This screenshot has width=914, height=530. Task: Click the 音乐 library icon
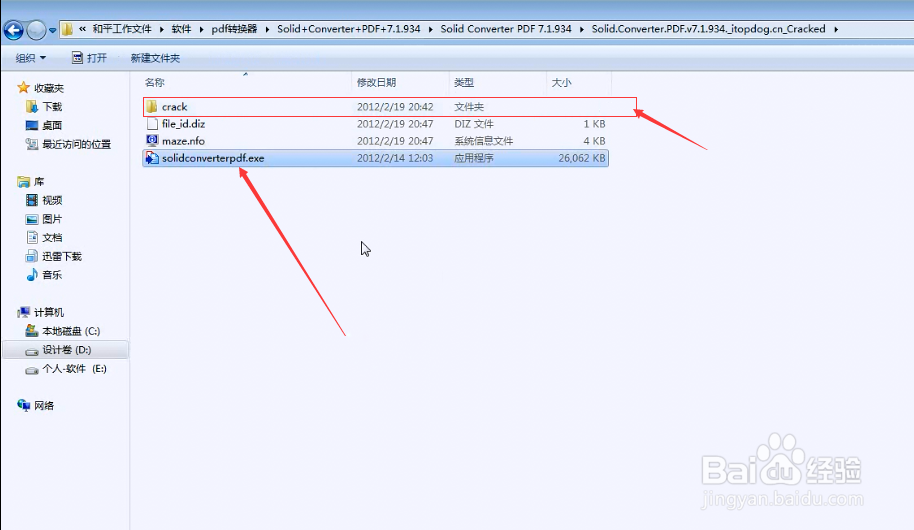click(x=32, y=275)
